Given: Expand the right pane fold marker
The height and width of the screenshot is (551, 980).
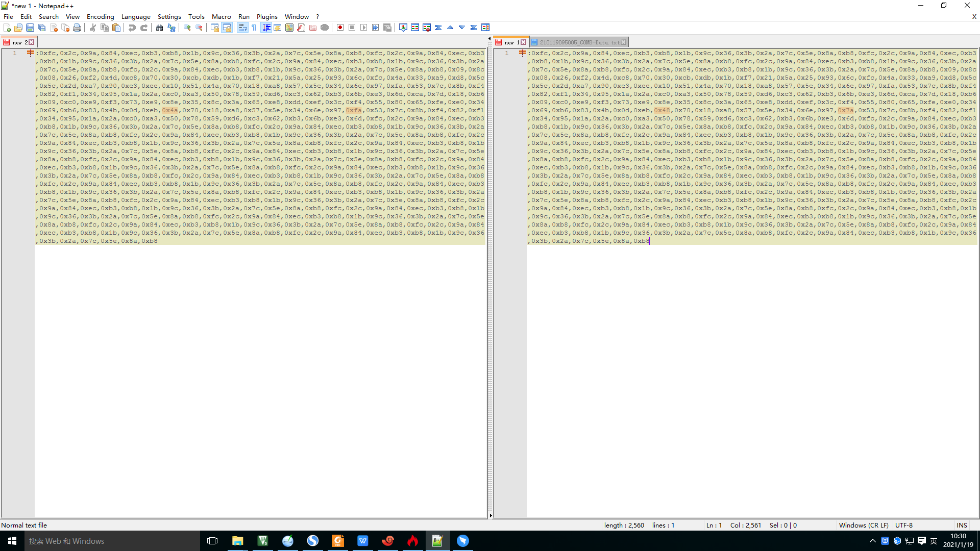Looking at the screenshot, I should 522,53.
